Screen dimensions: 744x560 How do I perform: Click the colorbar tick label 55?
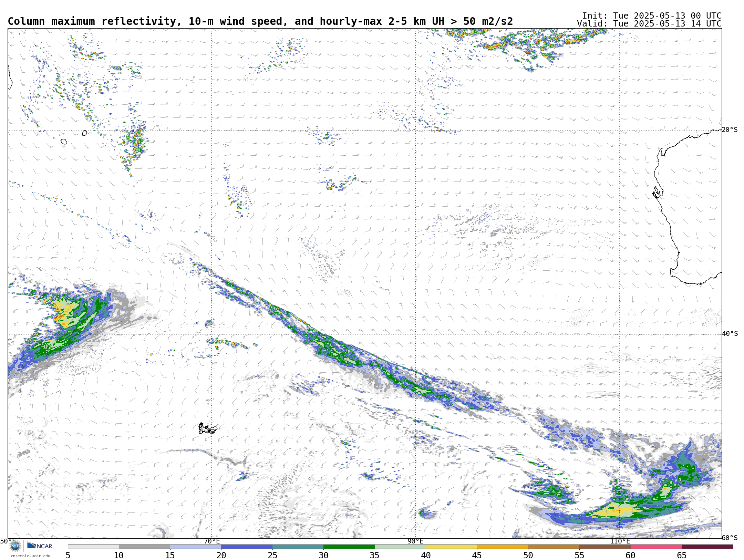point(579,556)
